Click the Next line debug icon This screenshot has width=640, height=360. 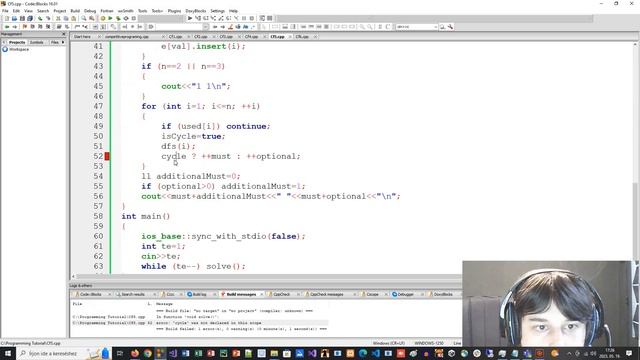205,18
